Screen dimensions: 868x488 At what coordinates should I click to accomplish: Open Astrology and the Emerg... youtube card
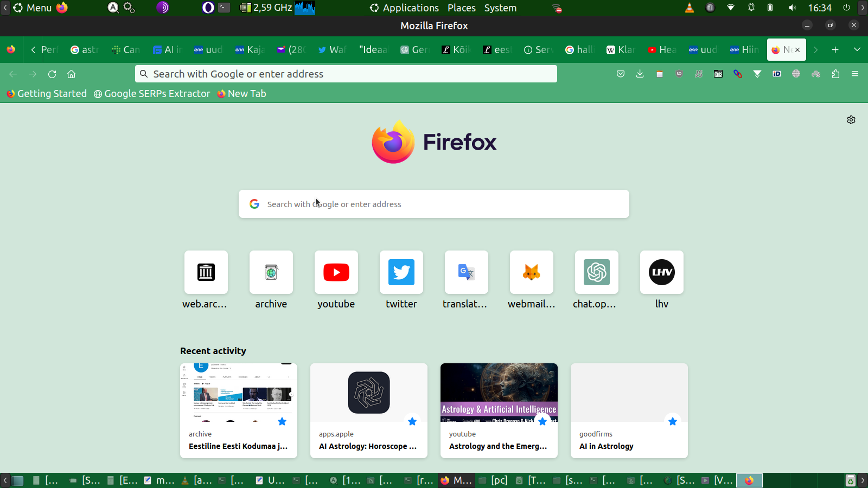(499, 410)
